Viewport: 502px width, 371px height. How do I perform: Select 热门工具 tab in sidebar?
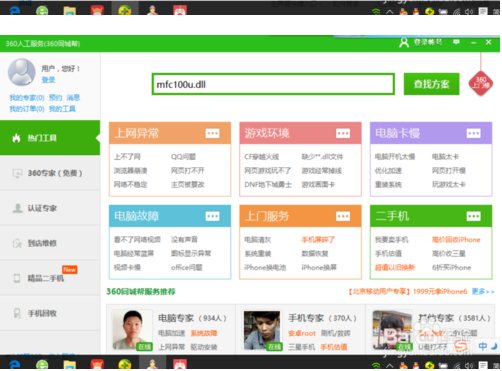(50, 138)
